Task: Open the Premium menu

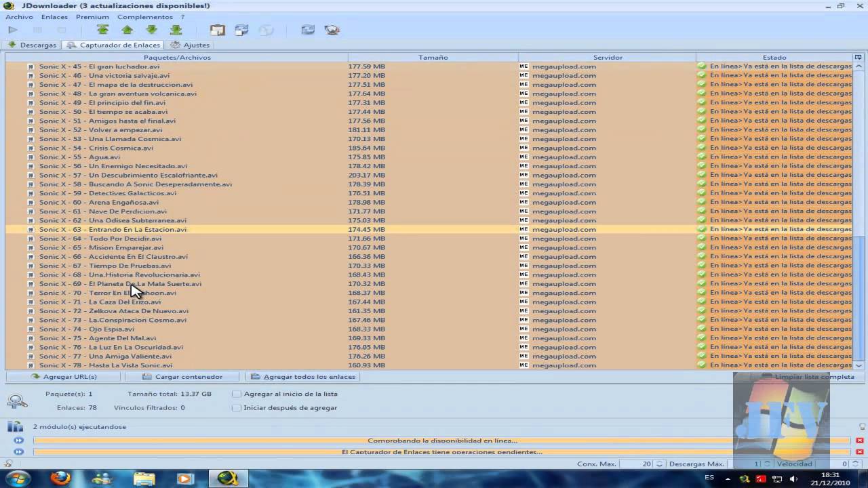Action: (92, 17)
